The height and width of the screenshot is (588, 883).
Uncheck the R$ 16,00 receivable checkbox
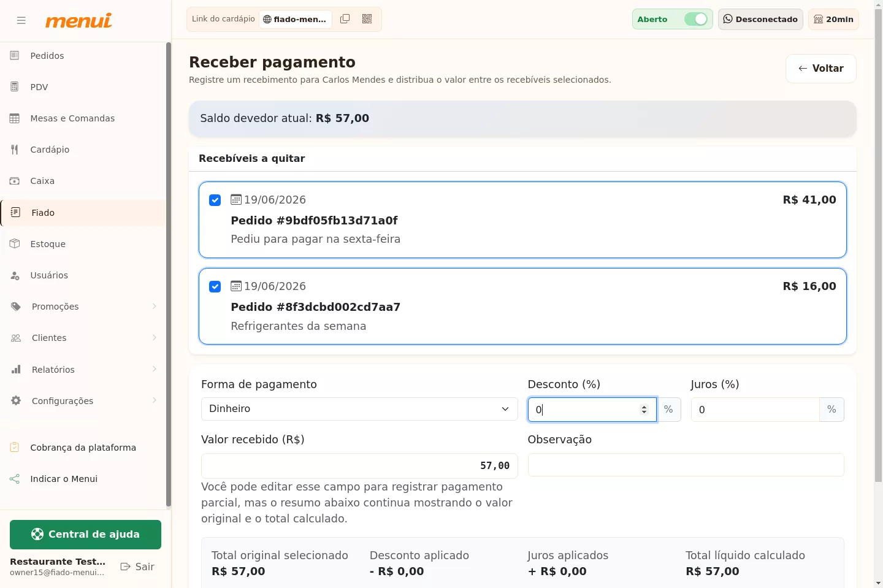(215, 287)
